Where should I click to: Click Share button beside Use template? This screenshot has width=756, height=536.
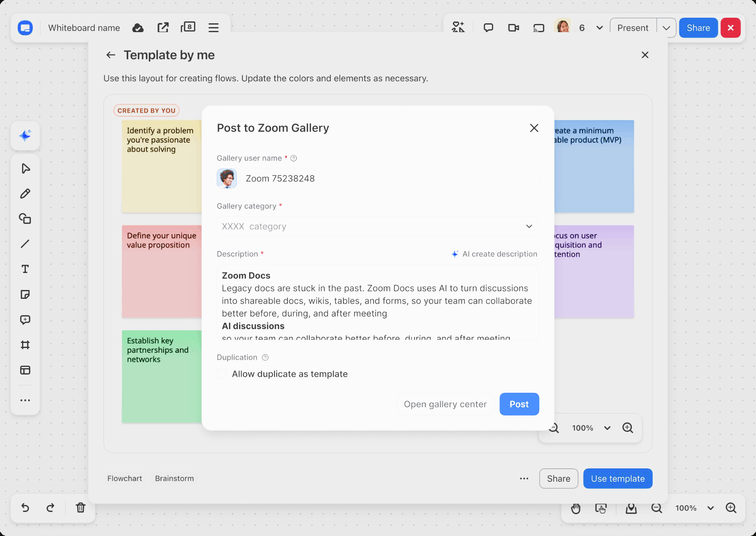tap(559, 478)
